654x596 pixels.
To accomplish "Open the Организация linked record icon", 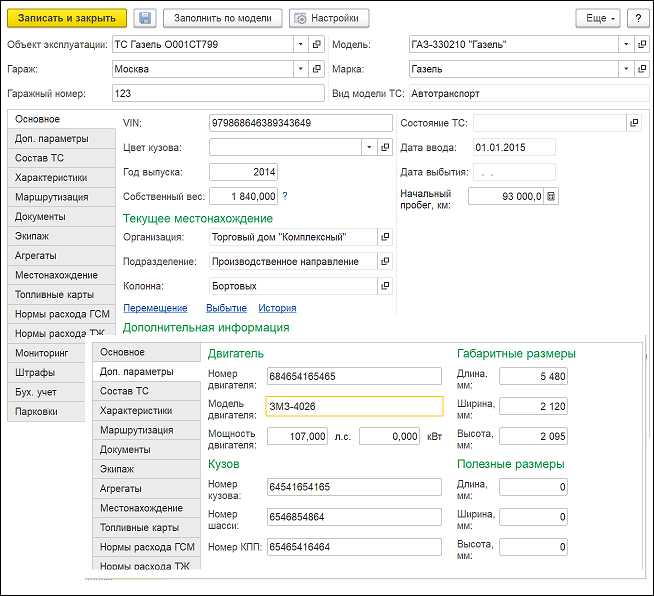I will 386,237.
